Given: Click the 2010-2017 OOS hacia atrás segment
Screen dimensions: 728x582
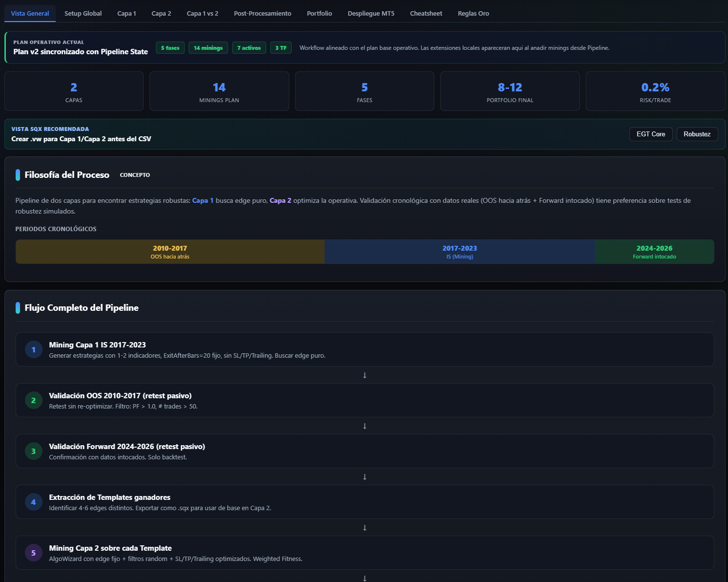Looking at the screenshot, I should pyautogui.click(x=170, y=252).
